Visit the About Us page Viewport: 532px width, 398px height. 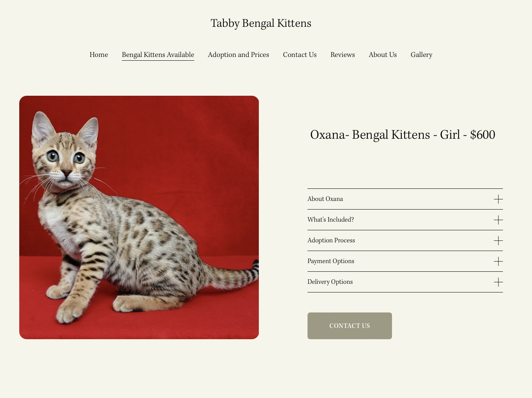coord(383,55)
